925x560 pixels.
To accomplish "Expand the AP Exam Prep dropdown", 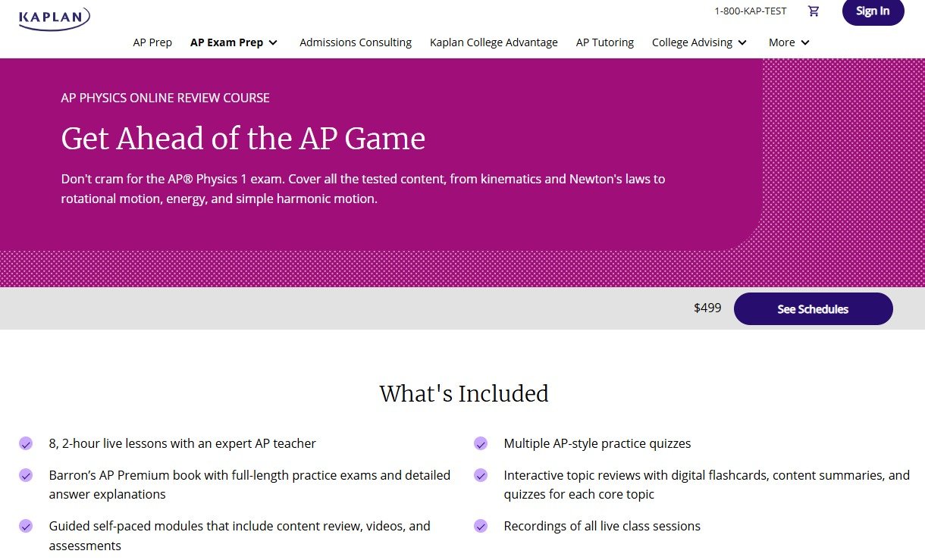I will point(234,42).
